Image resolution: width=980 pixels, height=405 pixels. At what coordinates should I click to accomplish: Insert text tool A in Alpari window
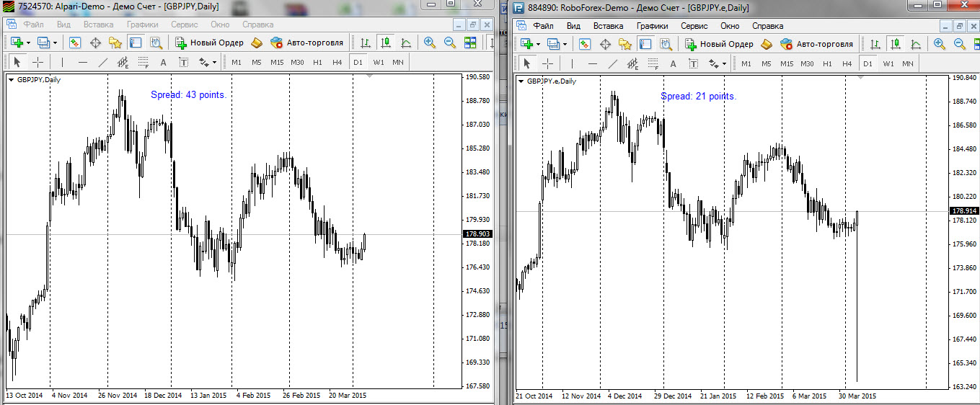[163, 62]
